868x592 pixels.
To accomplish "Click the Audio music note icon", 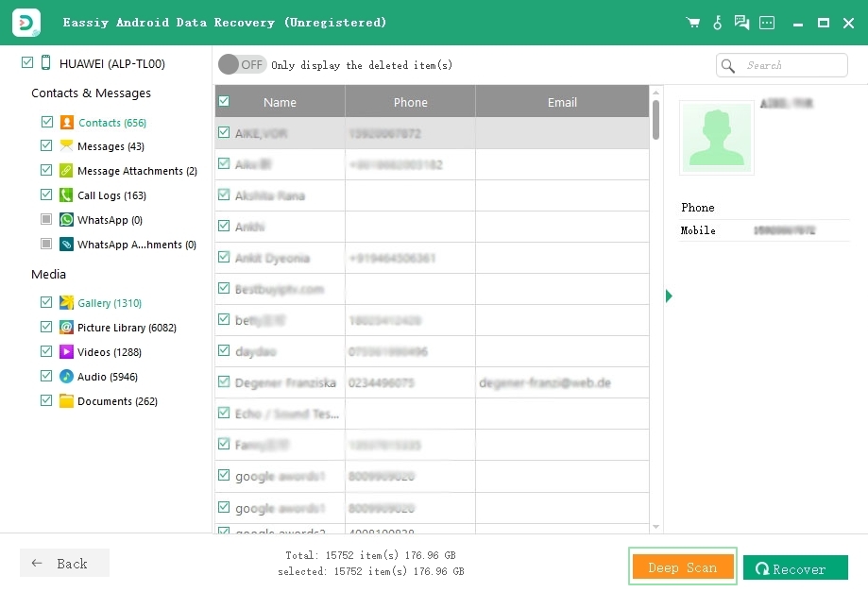I will 66,376.
